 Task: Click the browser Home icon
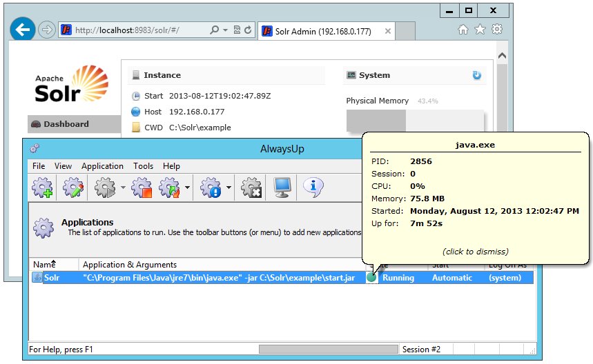click(x=463, y=30)
